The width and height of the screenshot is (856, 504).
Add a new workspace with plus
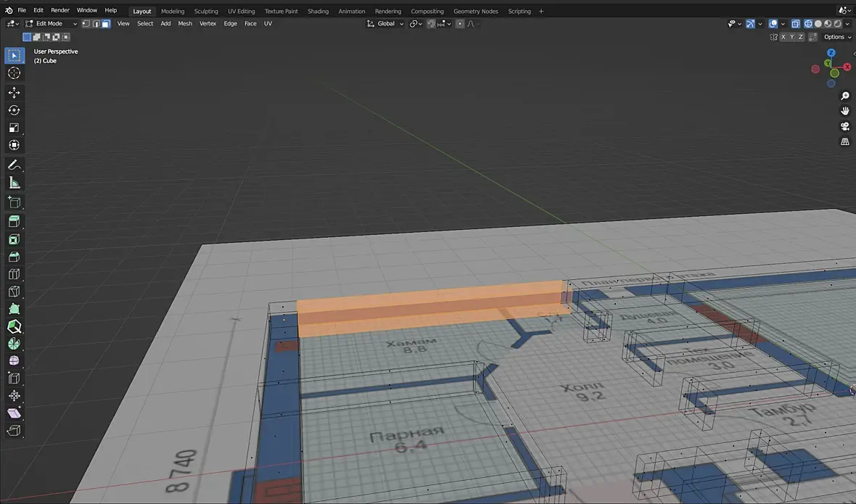pos(541,11)
